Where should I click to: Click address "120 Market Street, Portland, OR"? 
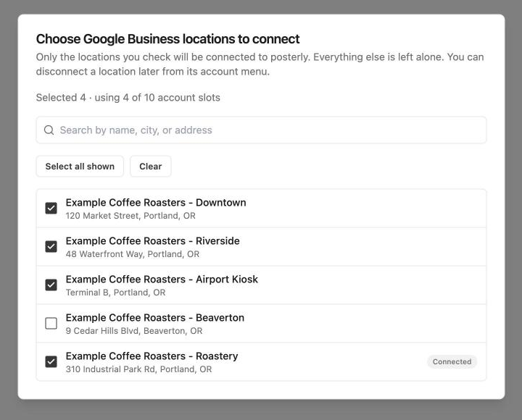click(x=130, y=216)
